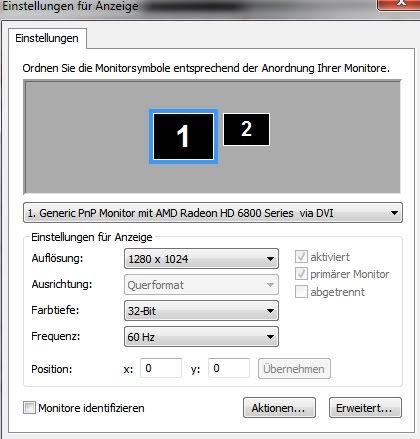The width and height of the screenshot is (420, 439).
Task: Focus the Position x input field
Action: coord(161,368)
